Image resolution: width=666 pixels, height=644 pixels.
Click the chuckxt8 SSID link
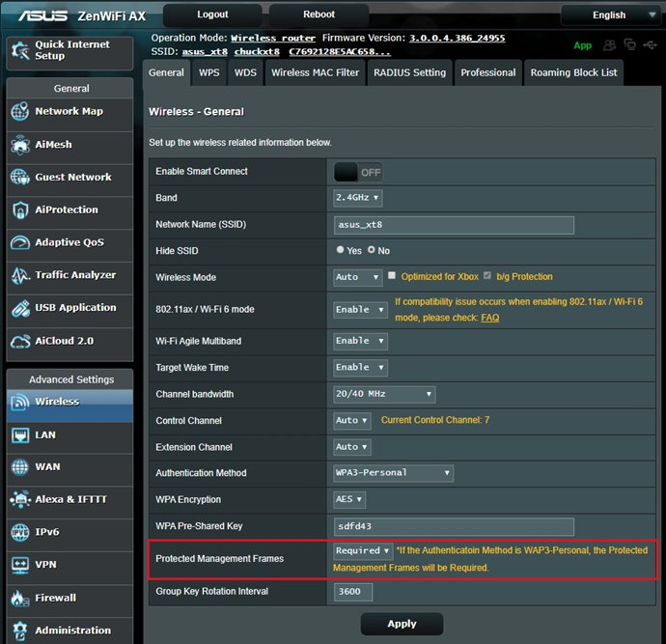pos(257,52)
